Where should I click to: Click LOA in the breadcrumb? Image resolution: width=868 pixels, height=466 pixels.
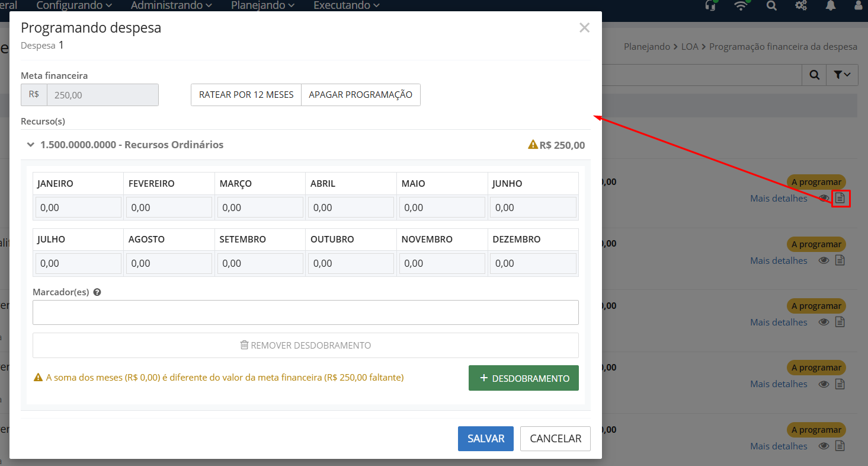(690, 46)
